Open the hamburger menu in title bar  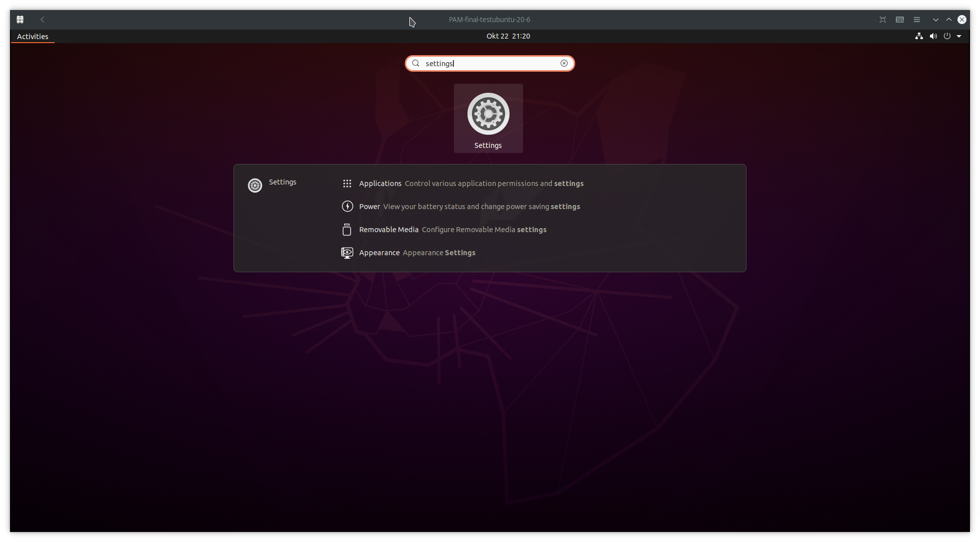coord(917,20)
